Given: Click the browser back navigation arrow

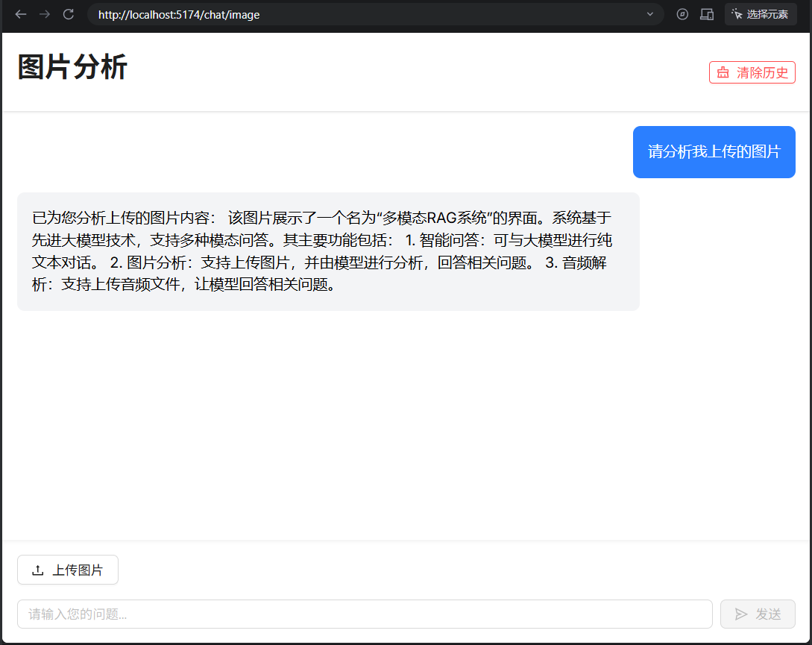Looking at the screenshot, I should 19,13.
